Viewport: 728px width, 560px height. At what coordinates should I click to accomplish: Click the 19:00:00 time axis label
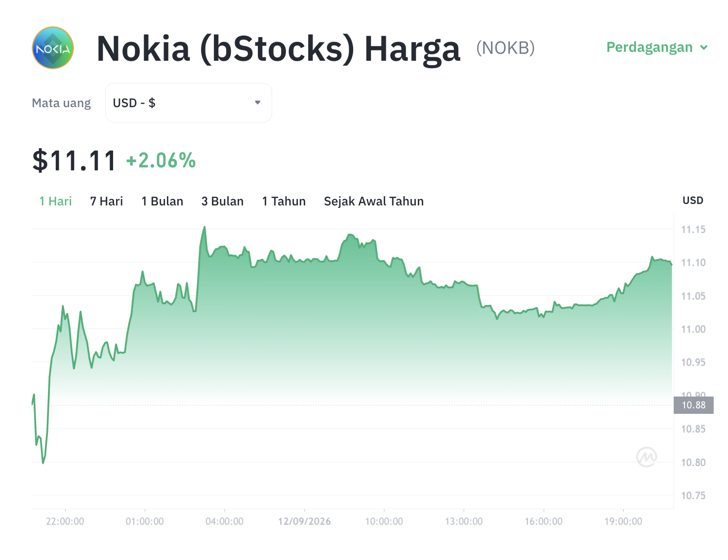[x=623, y=521]
